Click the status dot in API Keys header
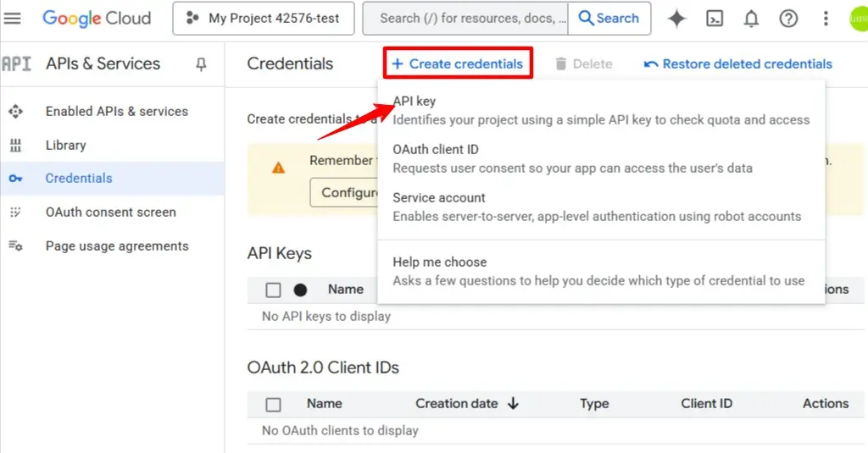Viewport: 868px width, 453px height. coord(300,290)
